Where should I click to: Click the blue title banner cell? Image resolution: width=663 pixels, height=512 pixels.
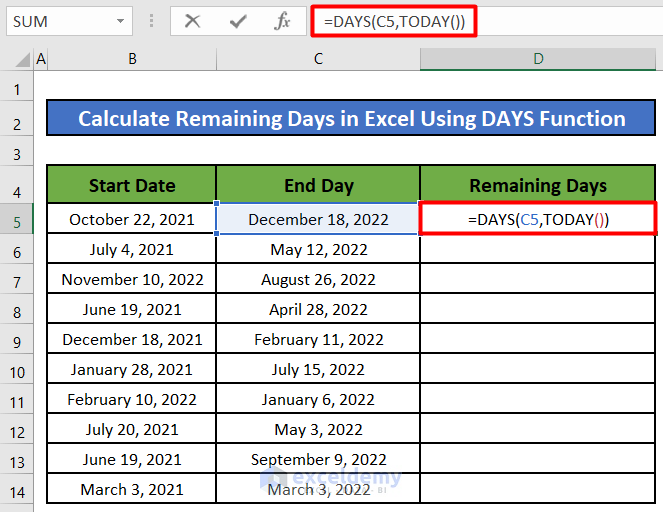click(x=351, y=119)
